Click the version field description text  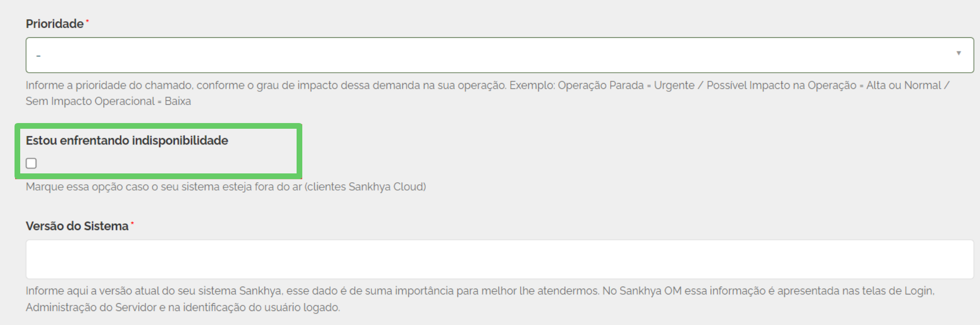coord(363,300)
